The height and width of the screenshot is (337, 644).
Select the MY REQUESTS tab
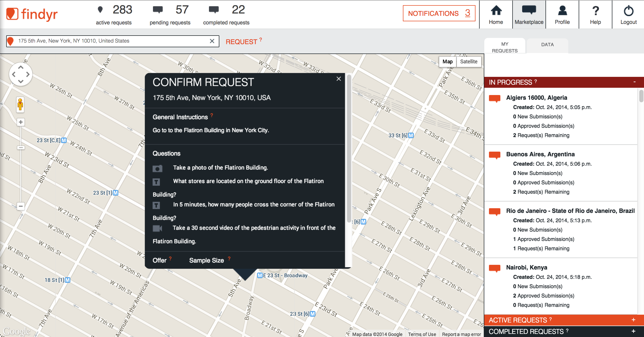[505, 47]
